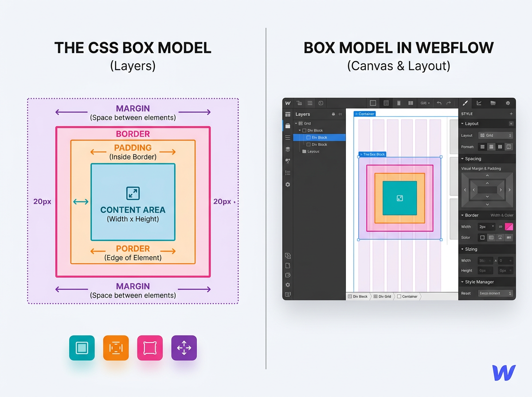
Task: Open the gear icon in middle of left sidebar
Action: pyautogui.click(x=288, y=184)
